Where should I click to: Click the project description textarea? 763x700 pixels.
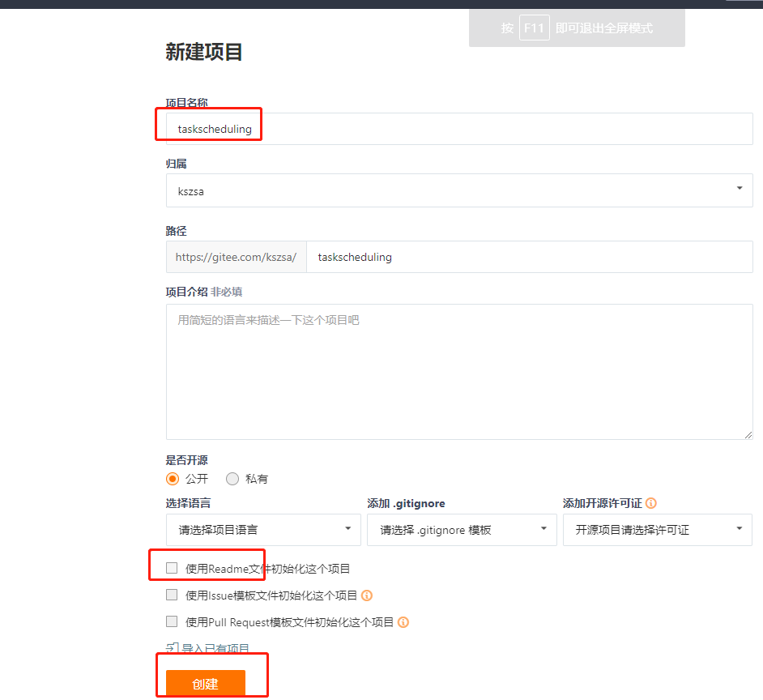click(459, 372)
